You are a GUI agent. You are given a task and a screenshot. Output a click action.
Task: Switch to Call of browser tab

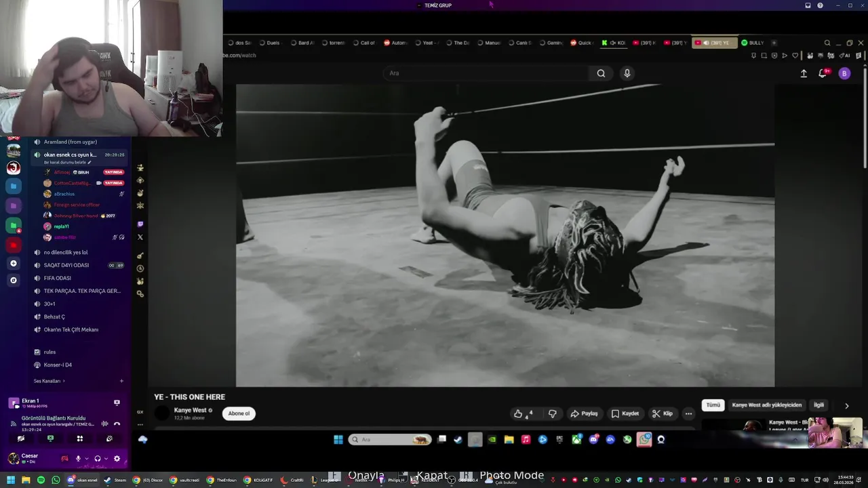point(364,43)
